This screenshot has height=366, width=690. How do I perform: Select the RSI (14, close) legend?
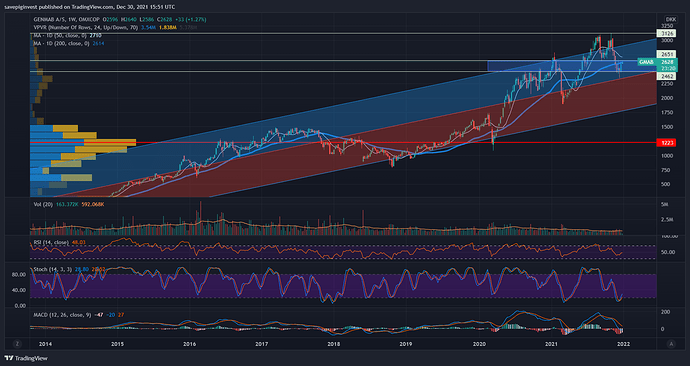(51, 242)
